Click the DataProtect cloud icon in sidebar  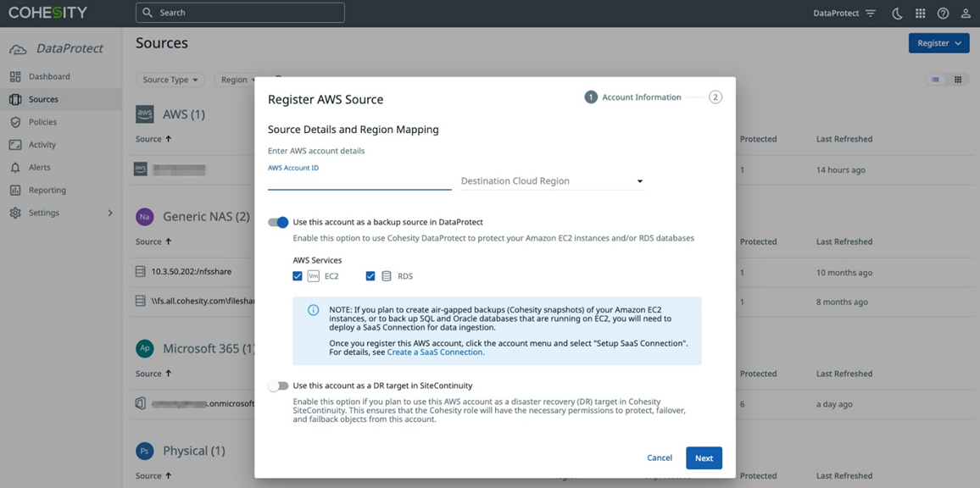18,49
